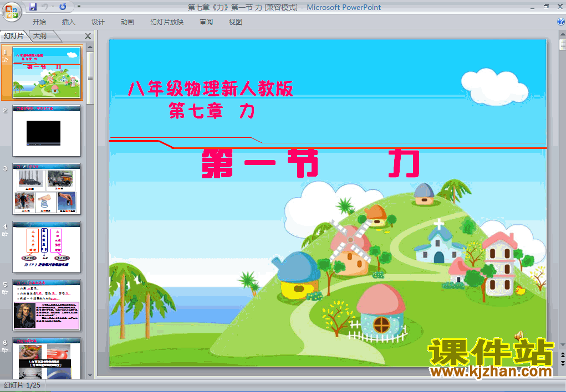Click the Save icon in quick access toolbar
This screenshot has width=566, height=392.
point(33,7)
